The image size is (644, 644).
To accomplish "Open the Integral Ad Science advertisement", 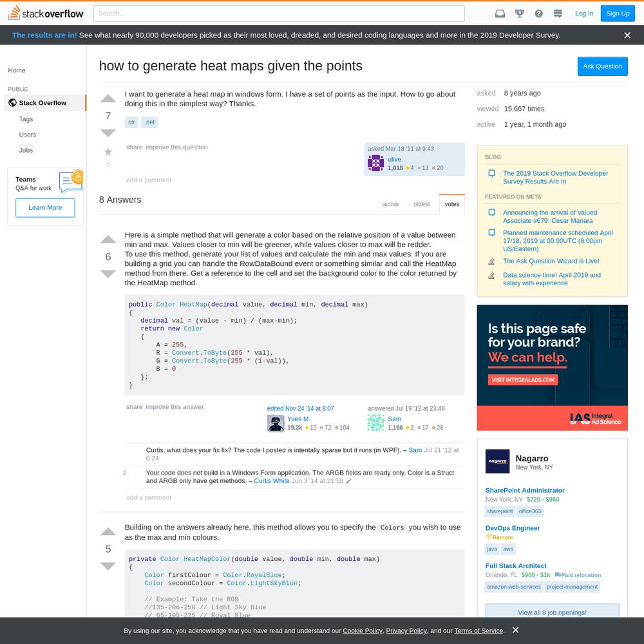I will click(x=552, y=368).
